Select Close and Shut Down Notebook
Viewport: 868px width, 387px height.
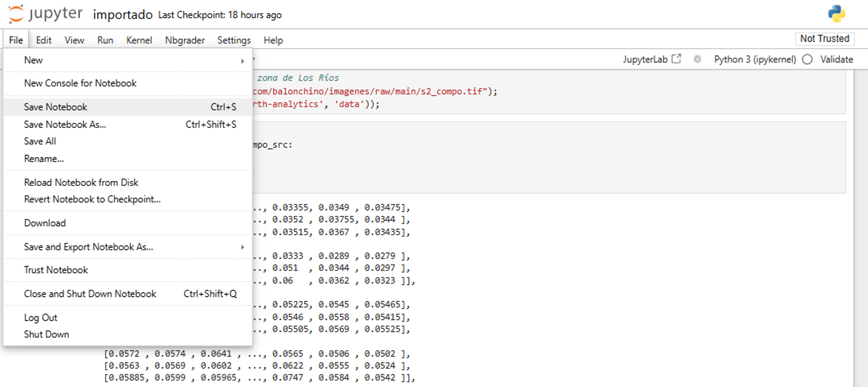pos(90,294)
